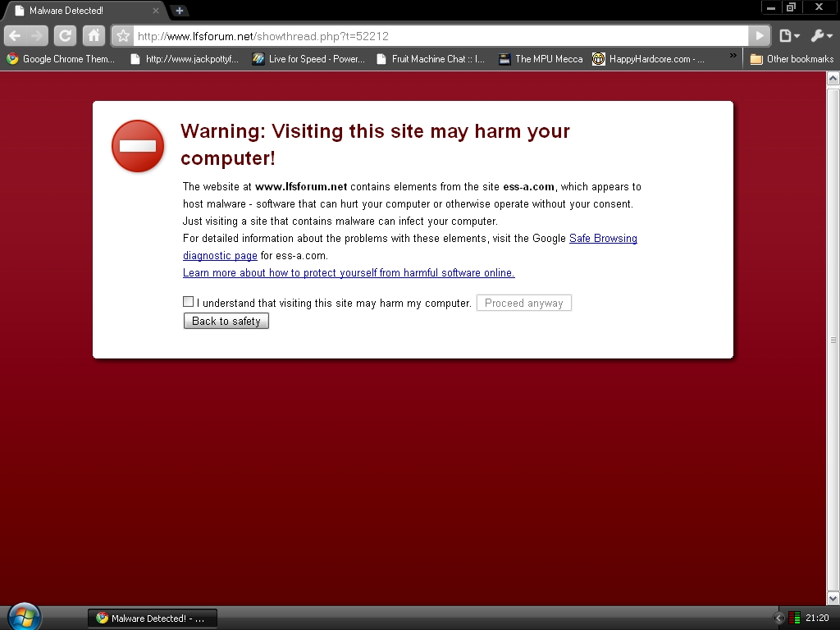Minimize the Chrome window
This screenshot has height=630, width=840.
[x=771, y=7]
